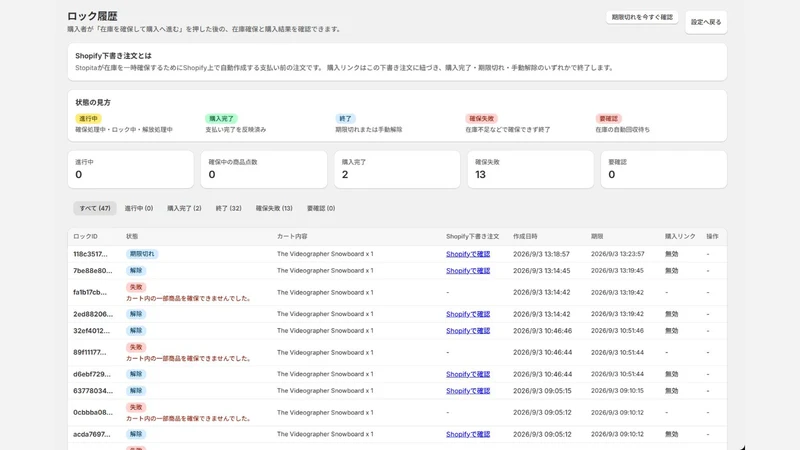Click lock ID 32ef4012...

(91, 331)
